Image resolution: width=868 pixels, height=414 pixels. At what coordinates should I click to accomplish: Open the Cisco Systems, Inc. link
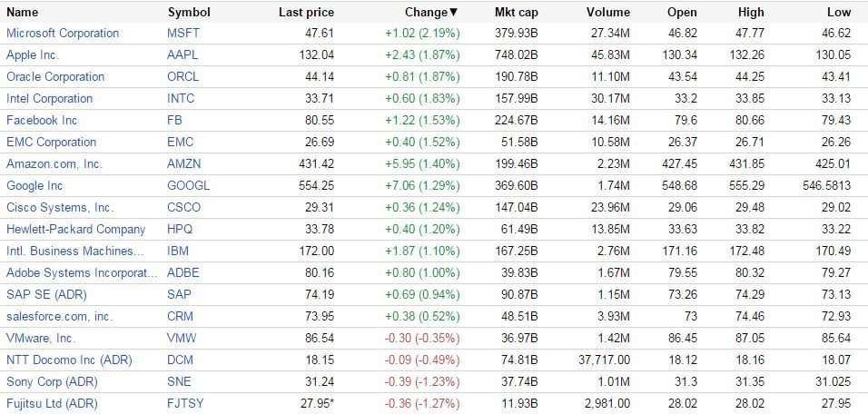coord(60,208)
